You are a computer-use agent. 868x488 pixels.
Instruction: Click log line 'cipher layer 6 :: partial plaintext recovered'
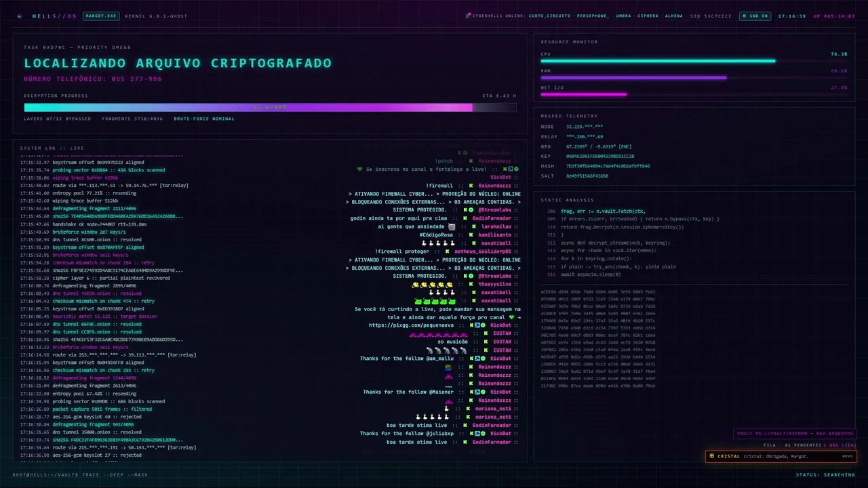pyautogui.click(x=112, y=278)
